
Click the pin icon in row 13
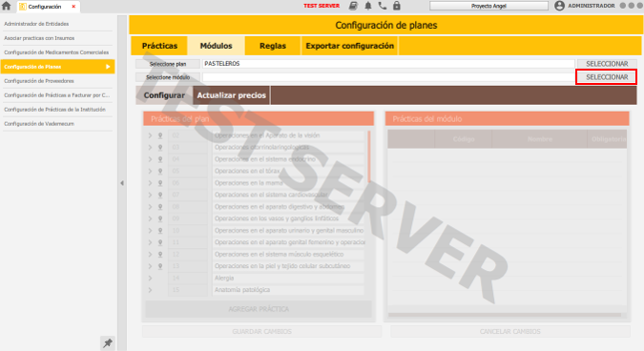160,266
